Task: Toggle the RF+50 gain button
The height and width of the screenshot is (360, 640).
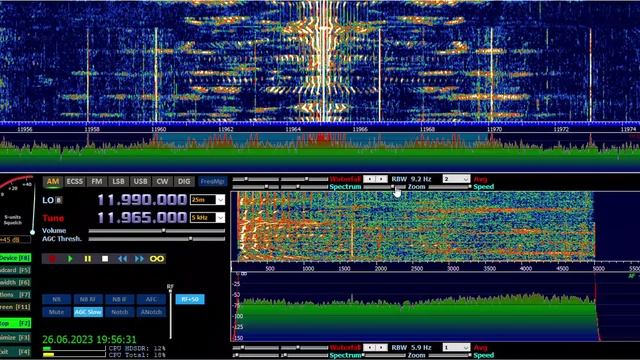Action: [x=190, y=299]
